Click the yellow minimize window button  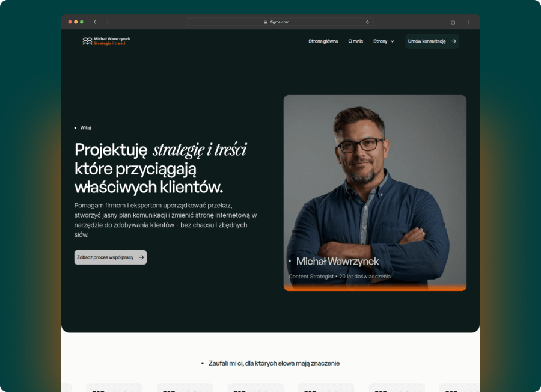click(76, 22)
